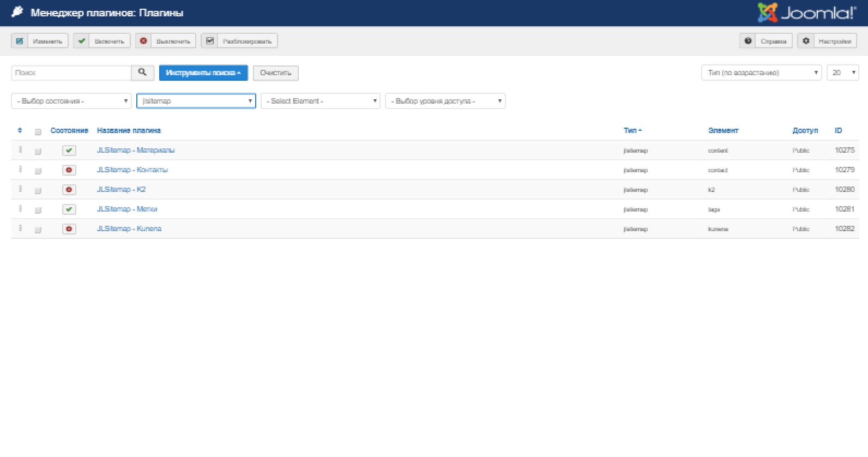This screenshot has height=457, width=868.
Task: Disable the JLSitemap - Метки plugin status
Action: pos(69,209)
